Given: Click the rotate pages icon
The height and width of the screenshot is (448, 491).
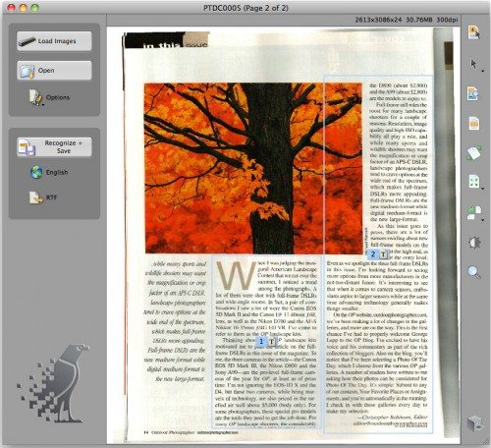Looking at the screenshot, I should (473, 212).
